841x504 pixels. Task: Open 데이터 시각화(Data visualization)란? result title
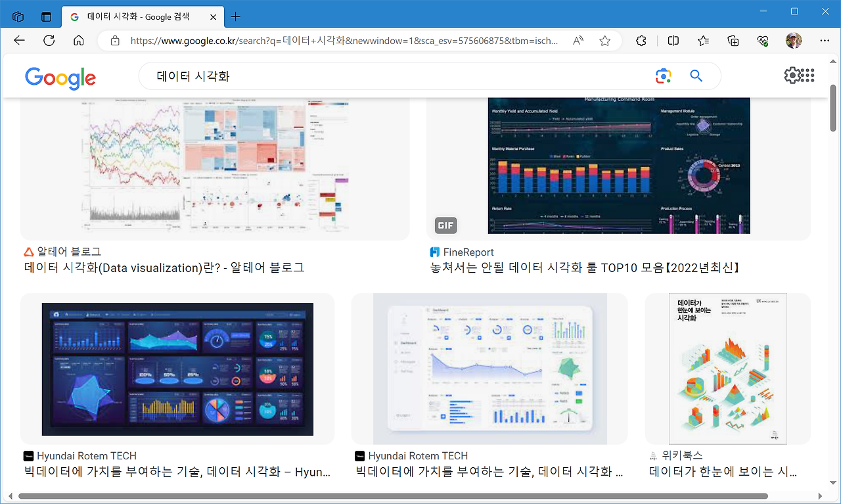(164, 267)
